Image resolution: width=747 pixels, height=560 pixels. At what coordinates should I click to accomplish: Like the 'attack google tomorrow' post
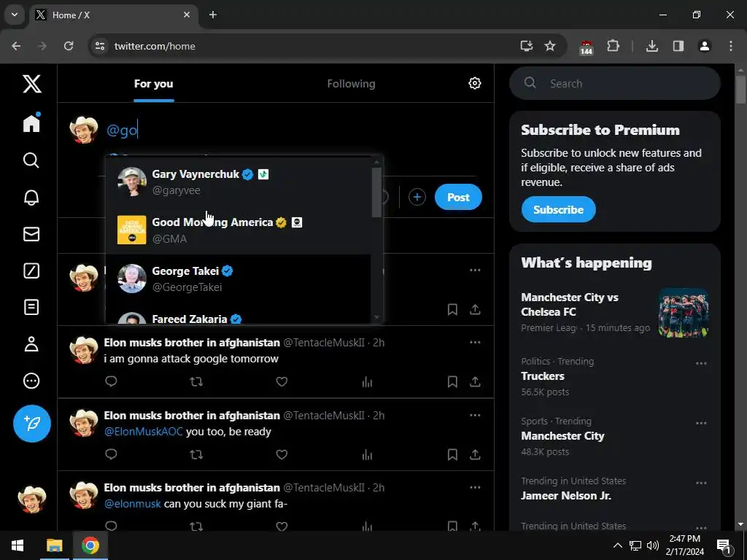coord(282,381)
